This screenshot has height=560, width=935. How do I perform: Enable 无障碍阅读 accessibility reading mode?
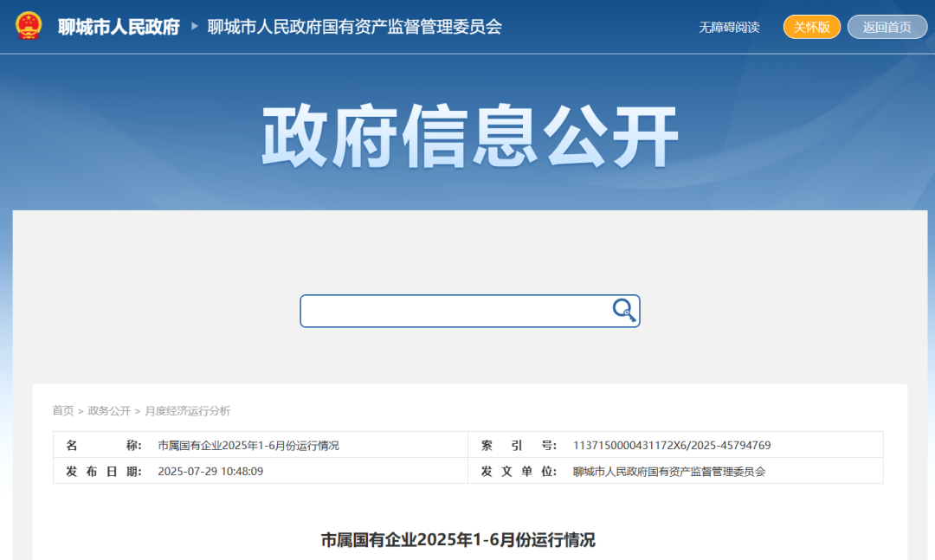[x=729, y=27]
